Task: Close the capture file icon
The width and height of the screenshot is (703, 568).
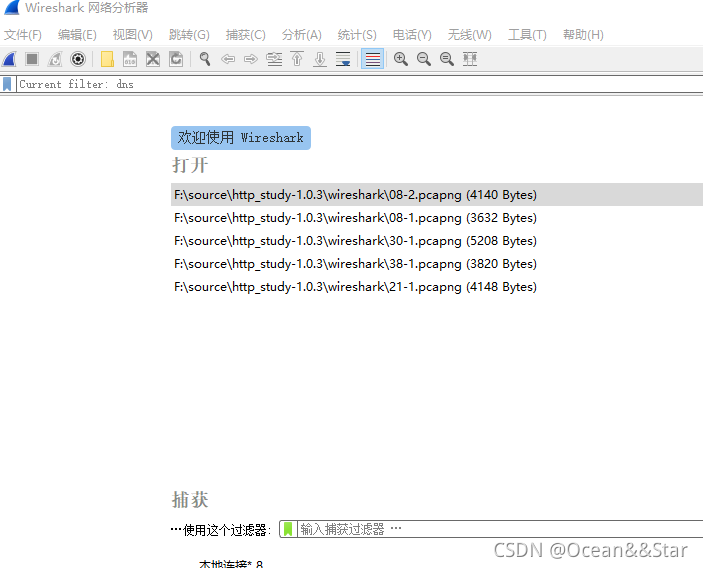Action: click(153, 59)
